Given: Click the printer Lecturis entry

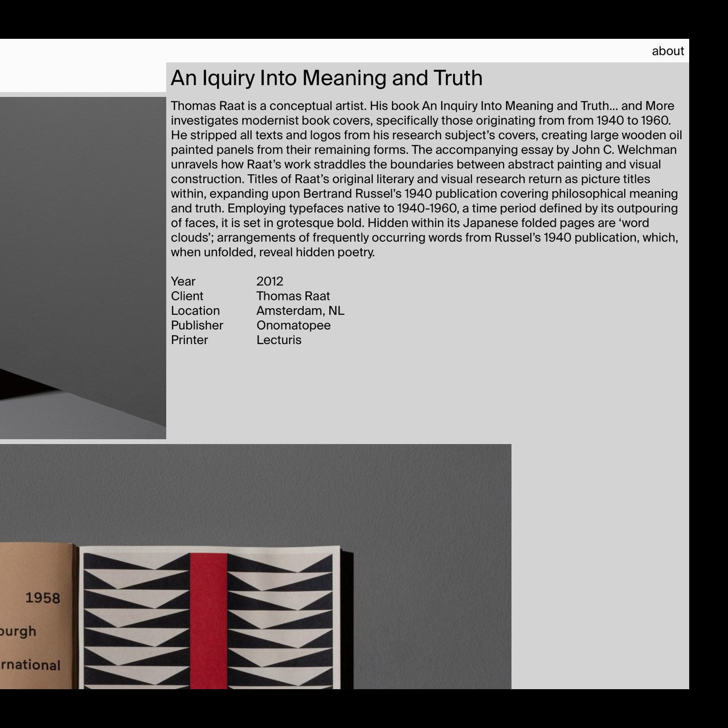Looking at the screenshot, I should click(280, 340).
